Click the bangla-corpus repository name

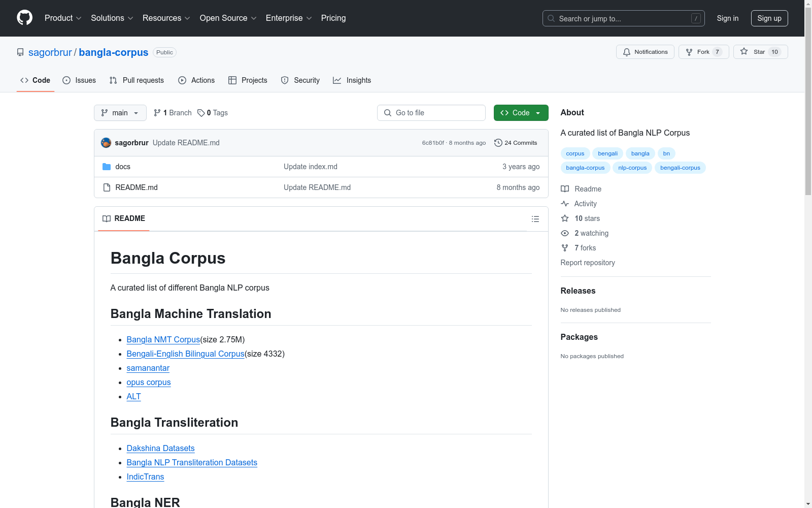point(114,52)
